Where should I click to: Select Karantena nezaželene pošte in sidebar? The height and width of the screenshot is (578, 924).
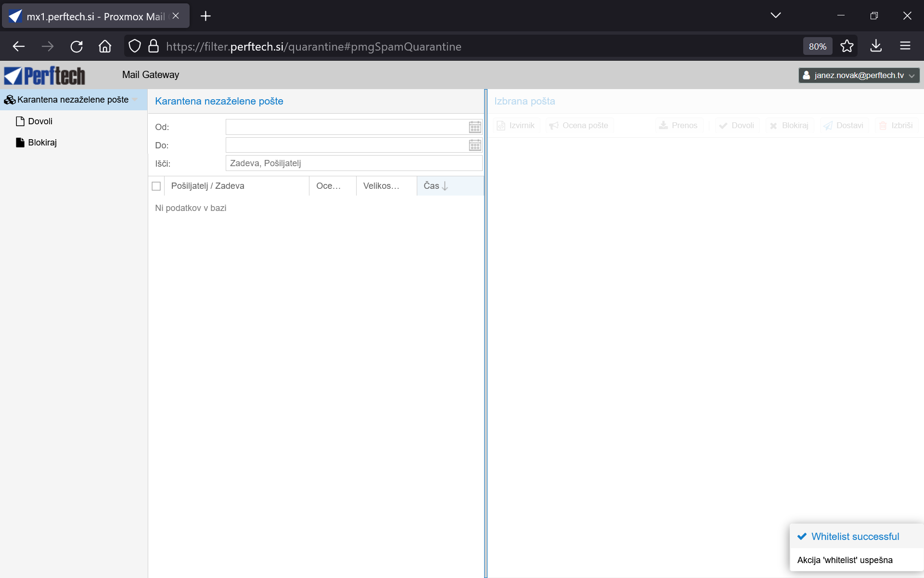pyautogui.click(x=73, y=100)
